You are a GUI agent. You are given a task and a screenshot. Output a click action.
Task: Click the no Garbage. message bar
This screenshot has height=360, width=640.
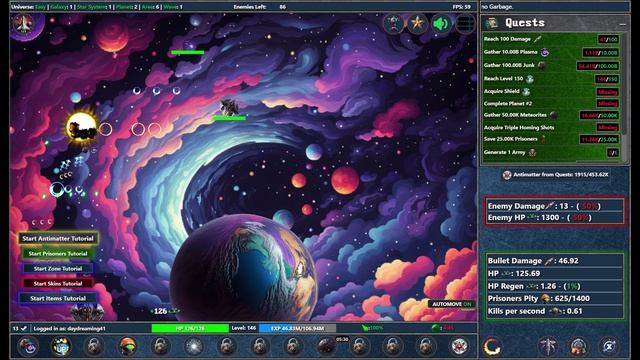(554, 7)
